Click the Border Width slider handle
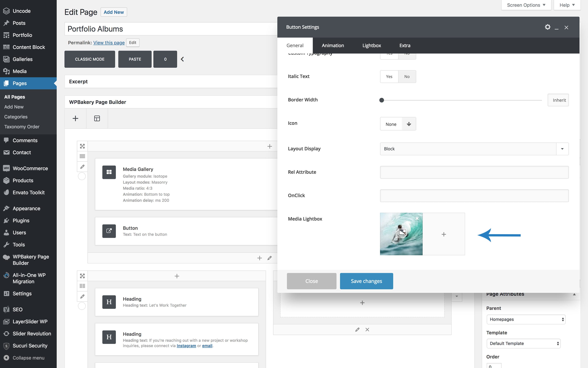The image size is (588, 368). (x=382, y=100)
